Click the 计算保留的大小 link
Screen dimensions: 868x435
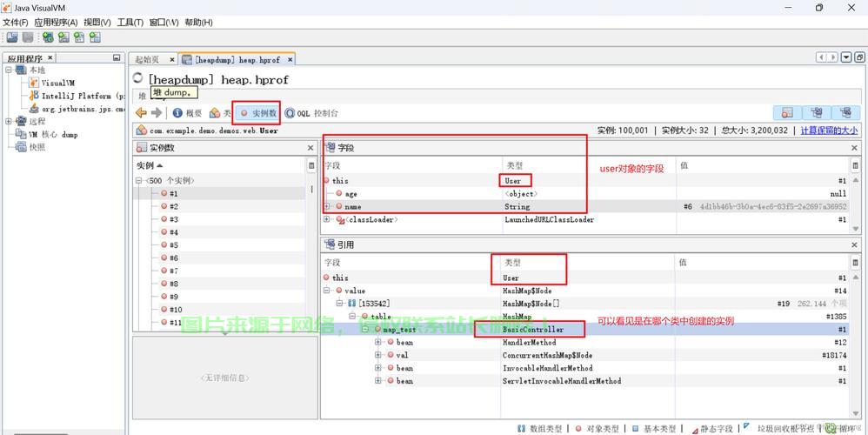click(x=829, y=130)
